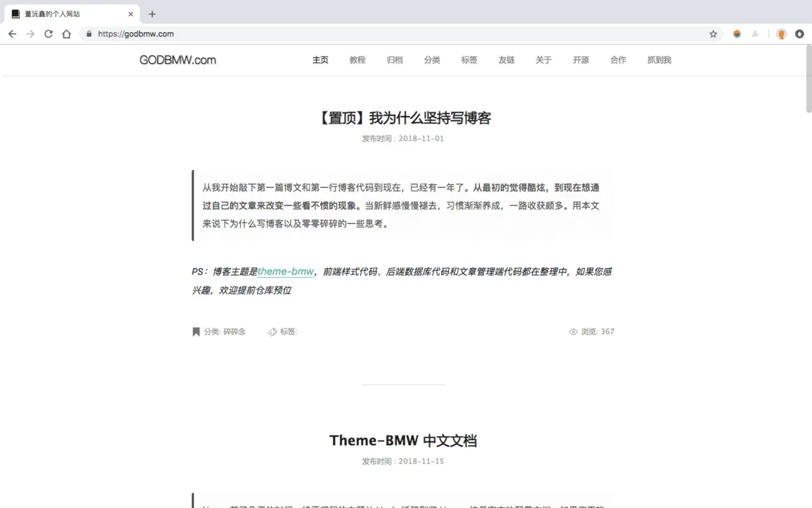Open the Theme-BMW 中文文档 post title
Viewport: 812px width, 508px height.
[403, 440]
